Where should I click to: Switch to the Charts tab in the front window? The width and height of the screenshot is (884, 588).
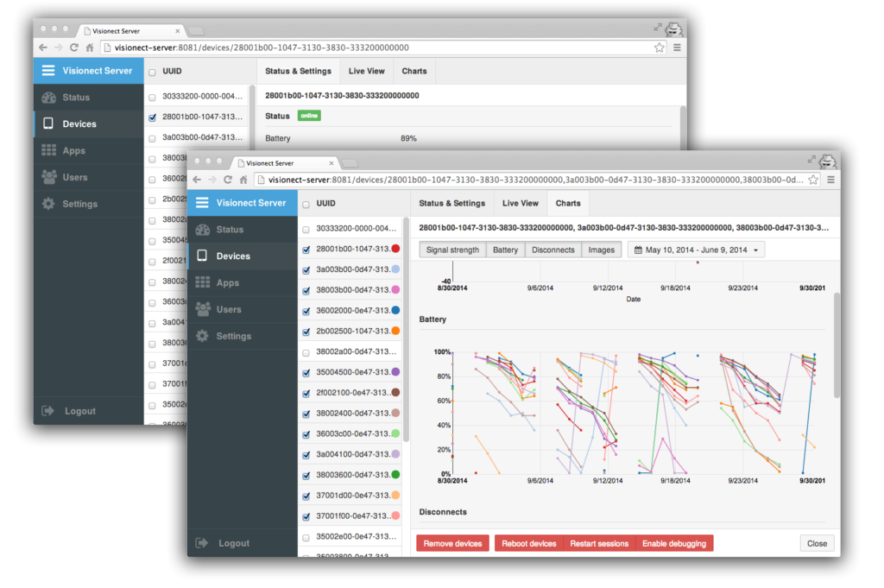click(568, 203)
